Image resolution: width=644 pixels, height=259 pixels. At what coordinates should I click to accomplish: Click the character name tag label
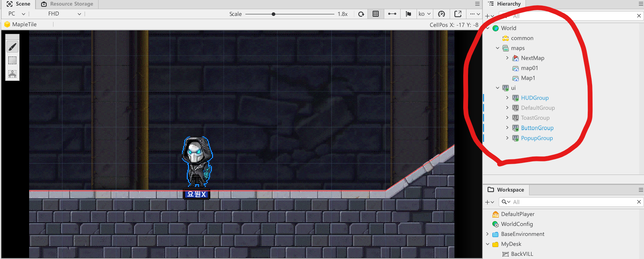197,194
